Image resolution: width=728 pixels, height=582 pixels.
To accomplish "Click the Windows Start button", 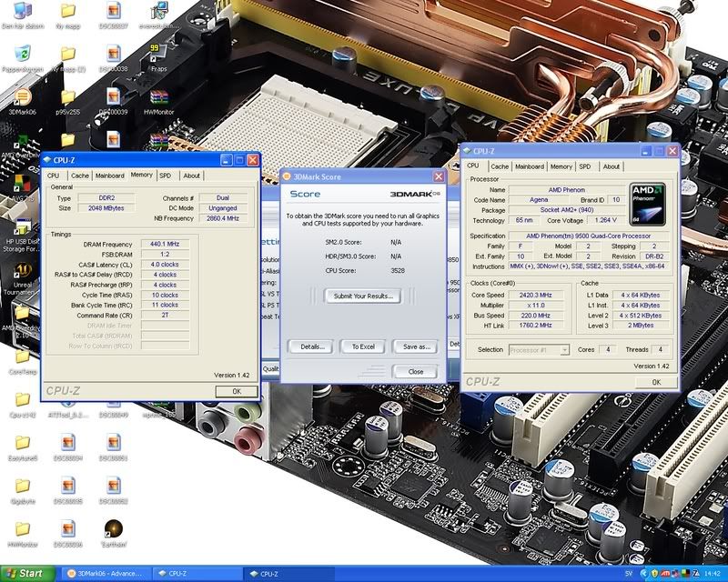I will click(x=25, y=573).
